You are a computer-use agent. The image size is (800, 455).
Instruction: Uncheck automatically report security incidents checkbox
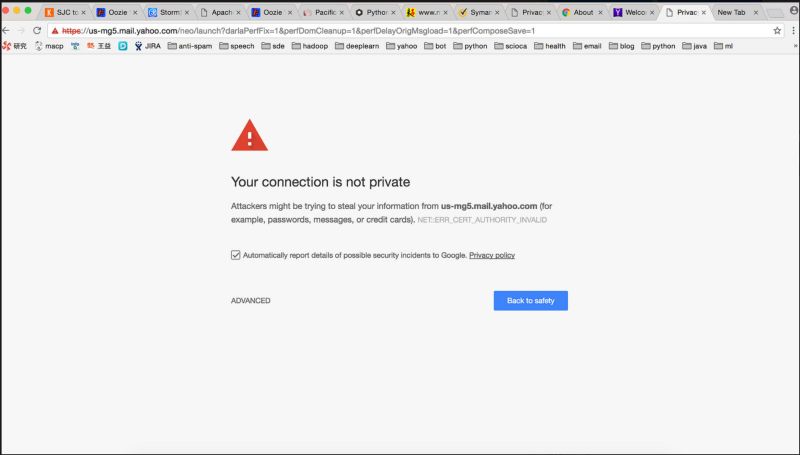pyautogui.click(x=235, y=255)
